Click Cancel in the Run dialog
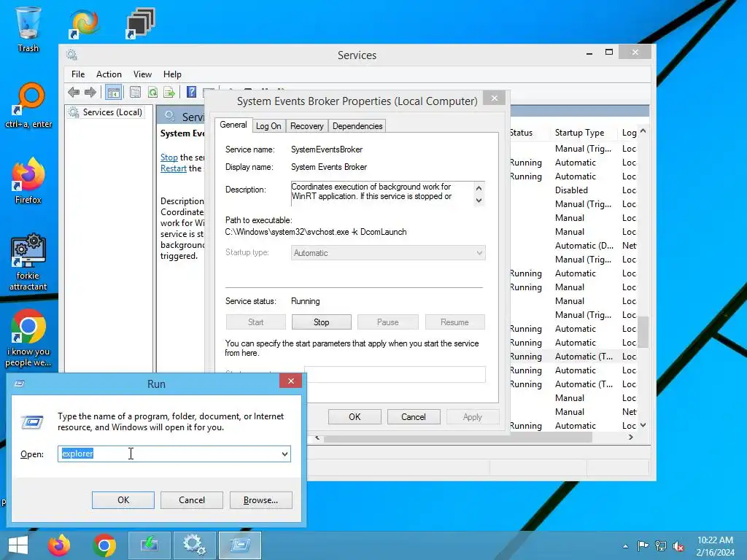747x560 pixels. 192,500
